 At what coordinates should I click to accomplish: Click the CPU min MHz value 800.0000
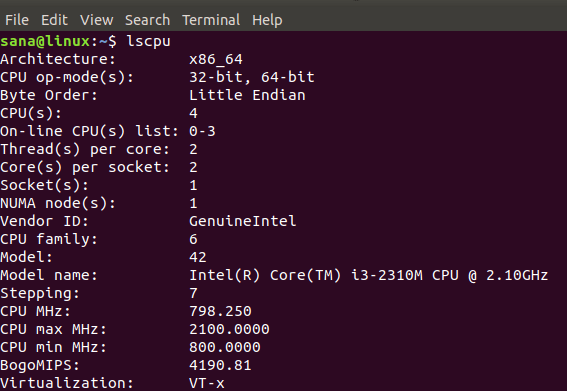point(225,347)
